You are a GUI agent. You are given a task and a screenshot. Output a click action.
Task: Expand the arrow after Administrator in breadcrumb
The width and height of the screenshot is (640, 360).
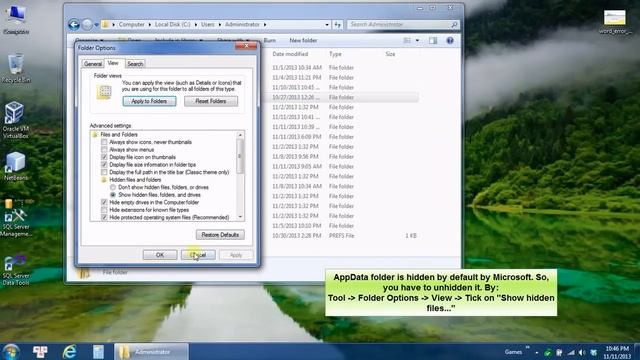point(265,24)
